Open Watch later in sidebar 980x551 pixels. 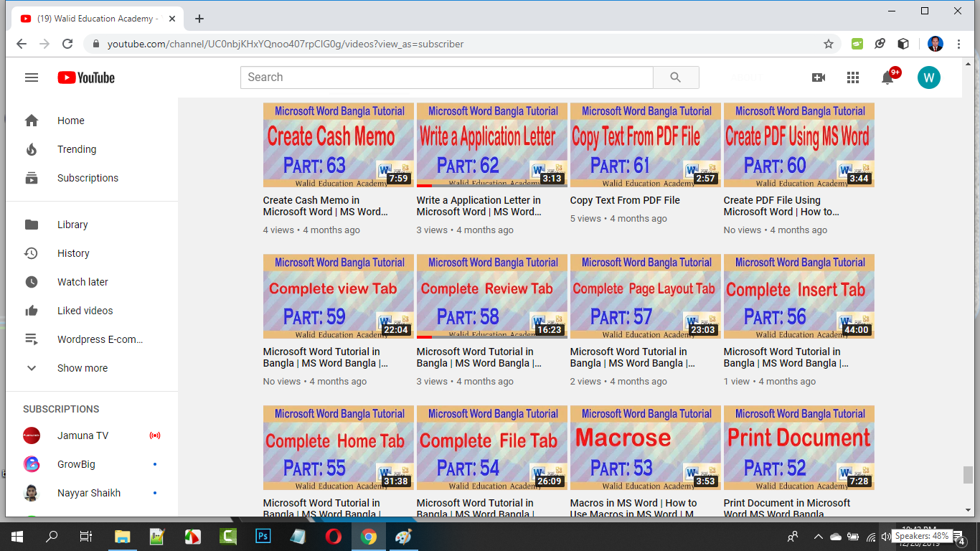tap(83, 282)
